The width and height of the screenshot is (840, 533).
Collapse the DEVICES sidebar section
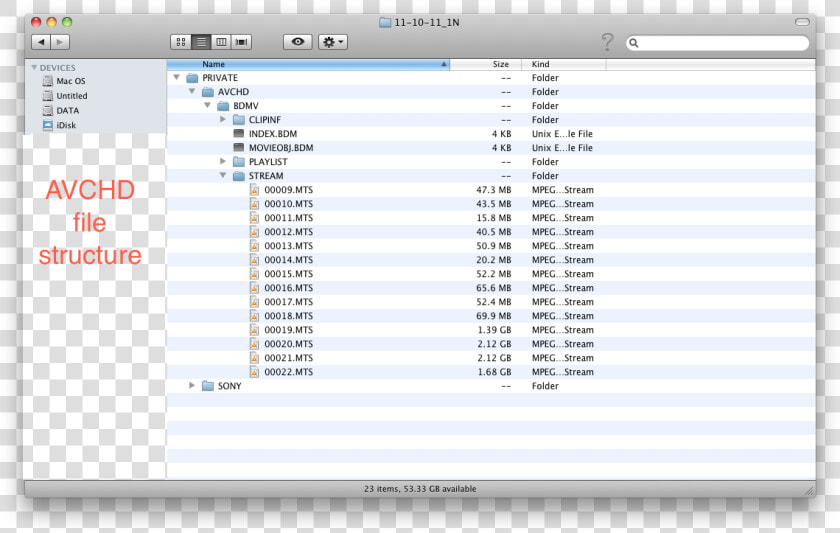[x=34, y=67]
